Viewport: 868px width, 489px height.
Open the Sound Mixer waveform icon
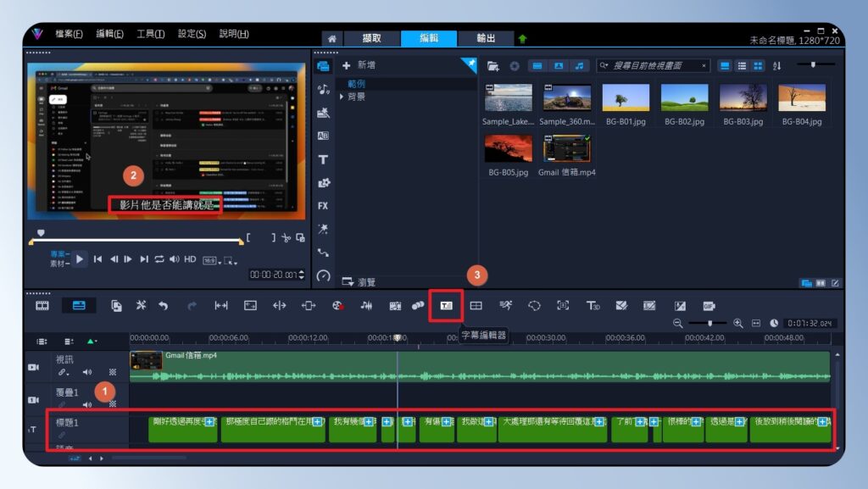366,305
